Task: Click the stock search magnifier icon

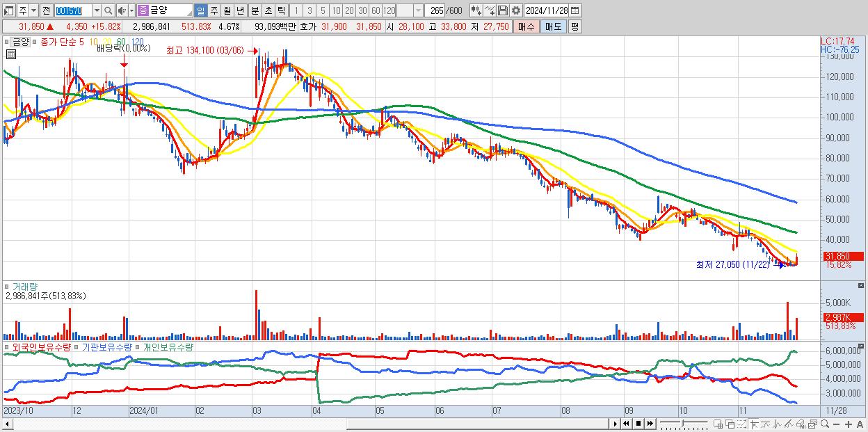Action: pos(108,10)
